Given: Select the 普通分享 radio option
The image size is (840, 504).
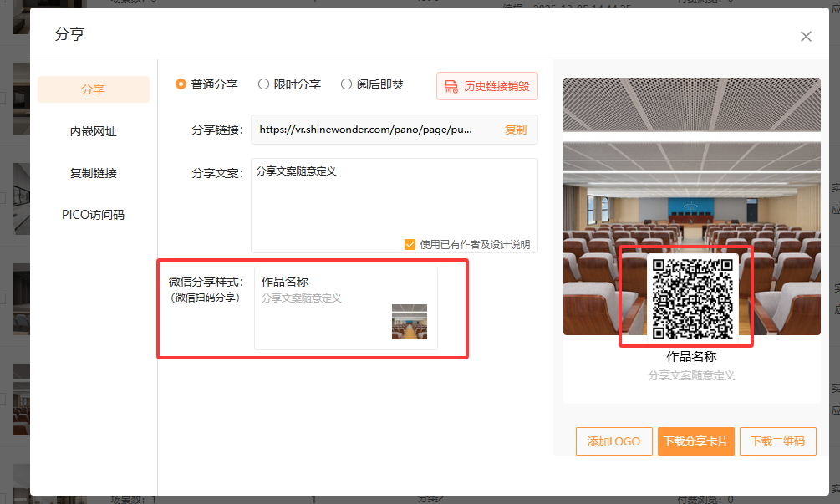Looking at the screenshot, I should click(181, 84).
